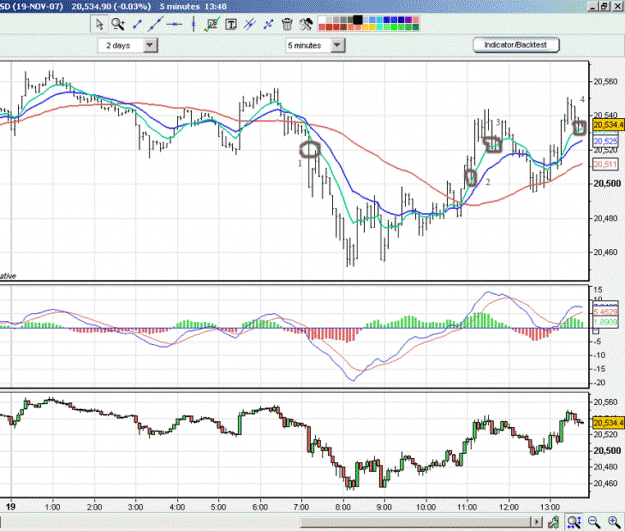Choose the line segment drawing tool
This screenshot has height=531, width=625.
click(x=137, y=24)
